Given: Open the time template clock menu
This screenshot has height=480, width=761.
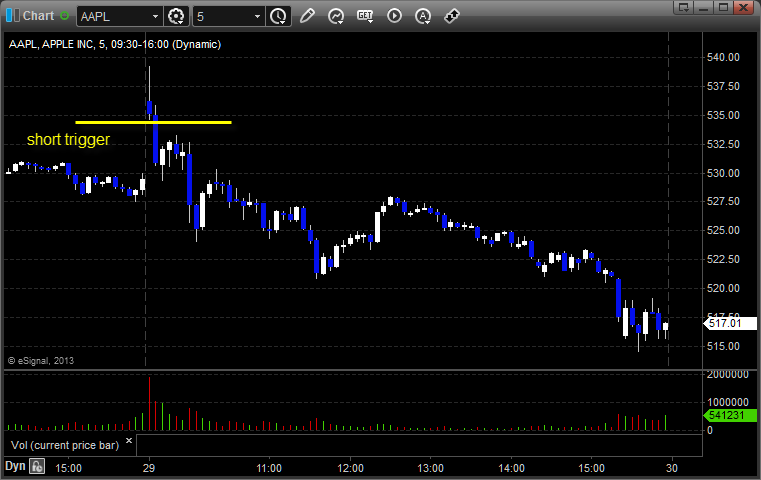Looking at the screenshot, I should (278, 17).
